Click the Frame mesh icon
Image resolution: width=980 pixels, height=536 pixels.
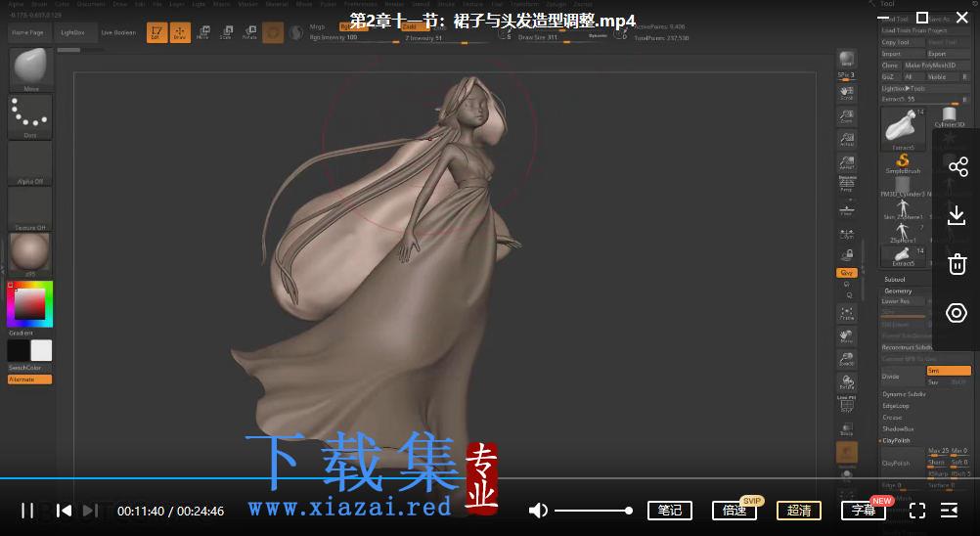[x=846, y=313]
